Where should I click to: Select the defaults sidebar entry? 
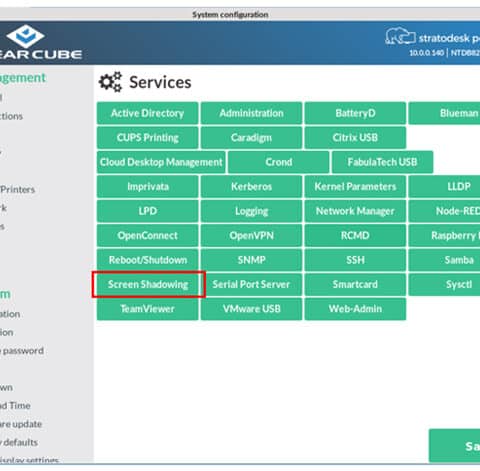click(19, 442)
